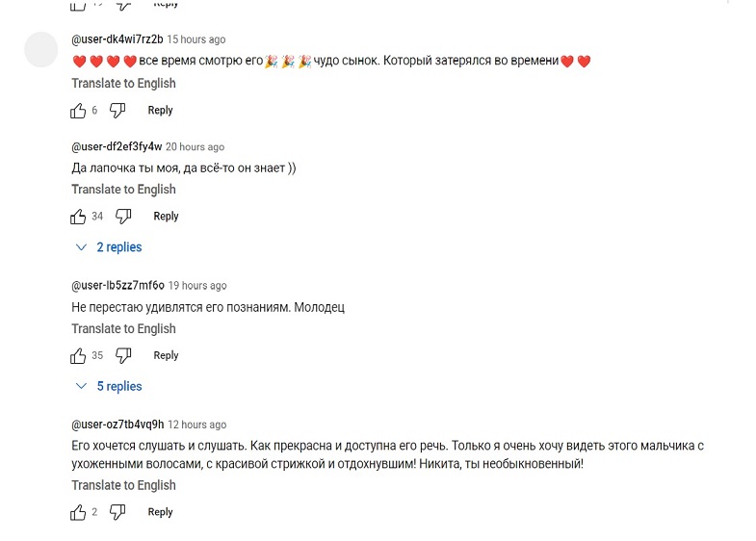Translate the Никита comment to English

click(123, 485)
